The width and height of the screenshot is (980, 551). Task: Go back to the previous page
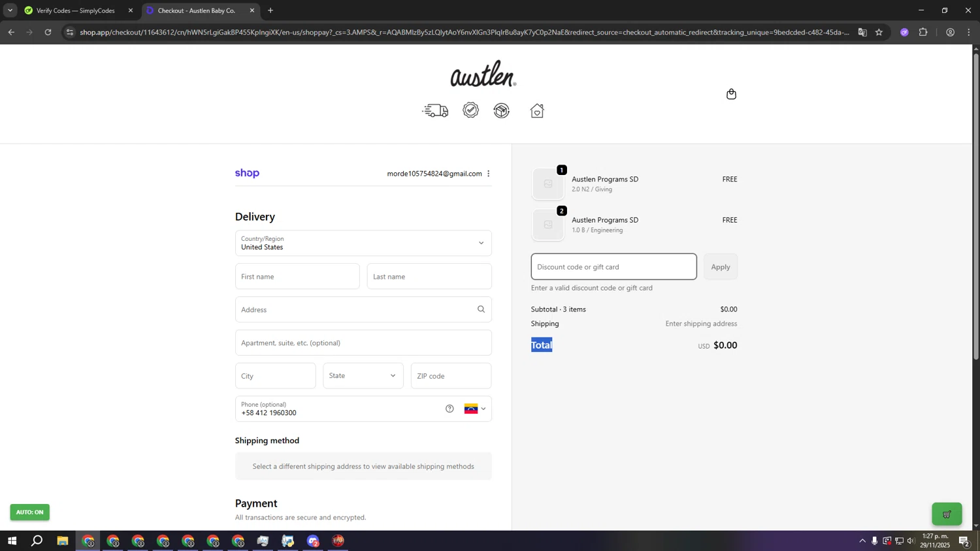coord(11,32)
